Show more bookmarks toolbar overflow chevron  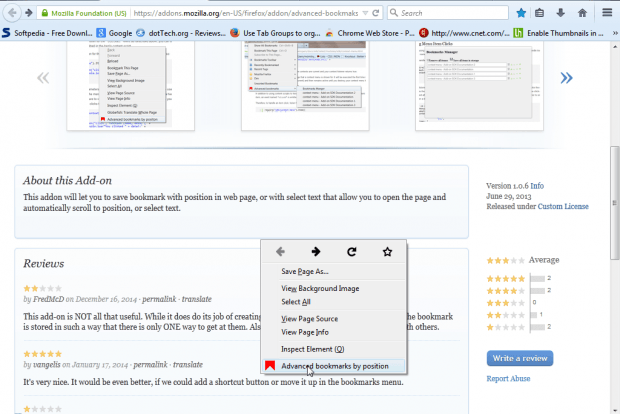(x=615, y=33)
